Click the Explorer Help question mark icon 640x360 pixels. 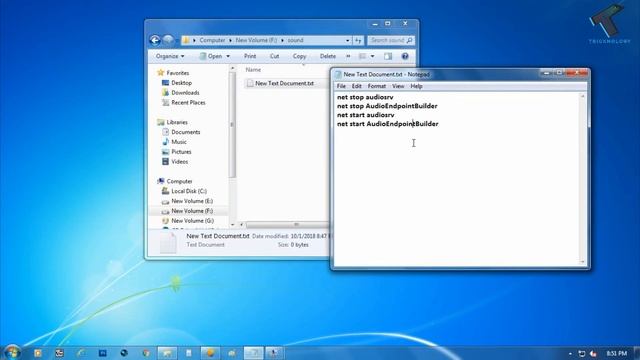pyautogui.click(x=404, y=56)
